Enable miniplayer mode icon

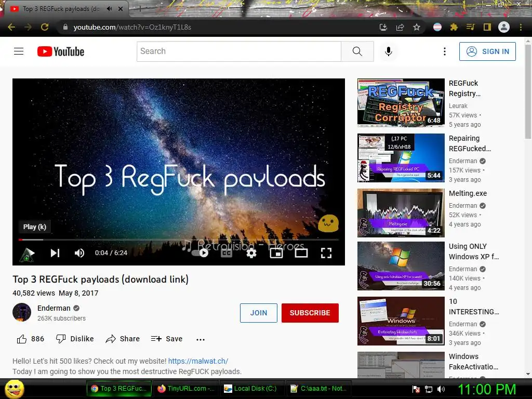click(x=276, y=253)
